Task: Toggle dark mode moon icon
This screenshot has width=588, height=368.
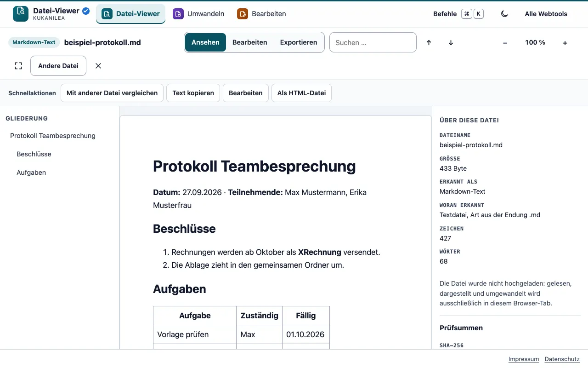Action: pyautogui.click(x=504, y=14)
